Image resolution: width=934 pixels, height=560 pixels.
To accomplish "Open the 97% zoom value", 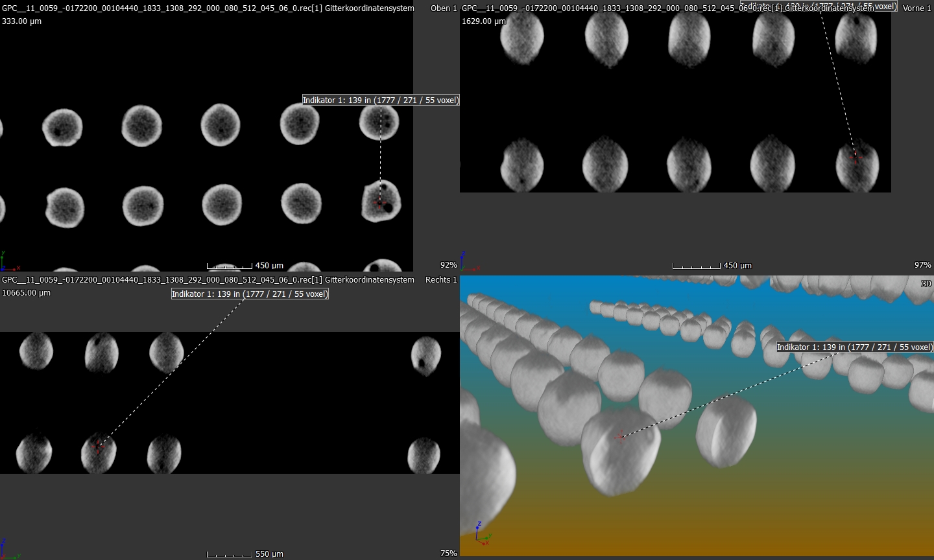I will [x=922, y=265].
